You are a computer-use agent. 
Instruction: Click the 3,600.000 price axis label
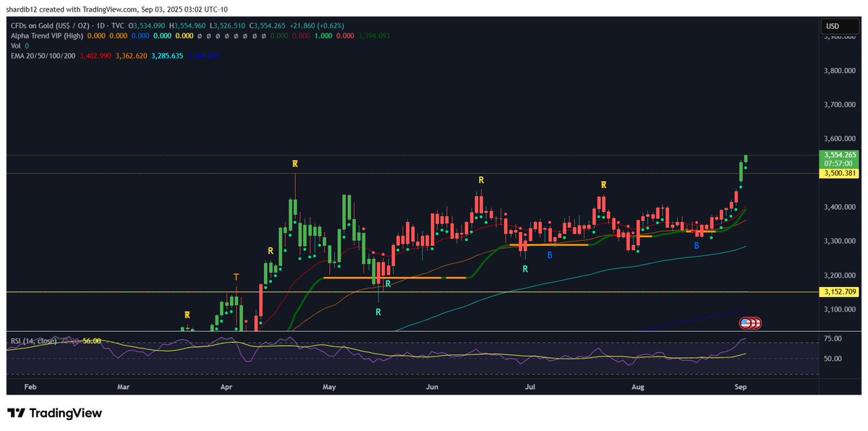coord(841,139)
